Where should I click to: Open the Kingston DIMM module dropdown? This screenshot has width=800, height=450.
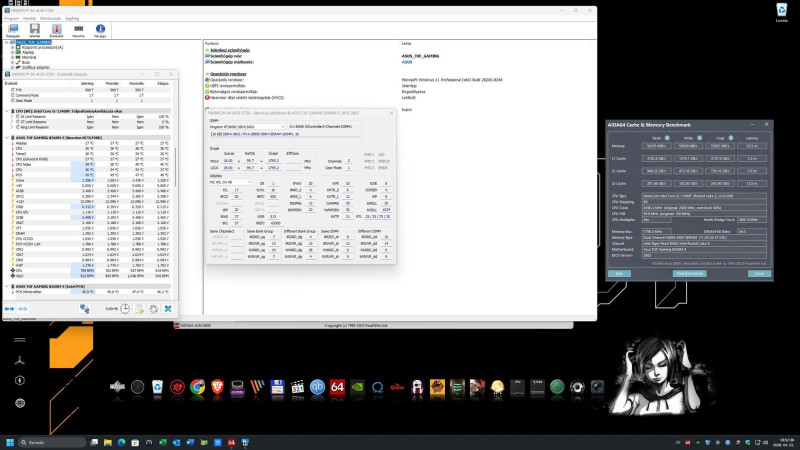click(x=247, y=127)
